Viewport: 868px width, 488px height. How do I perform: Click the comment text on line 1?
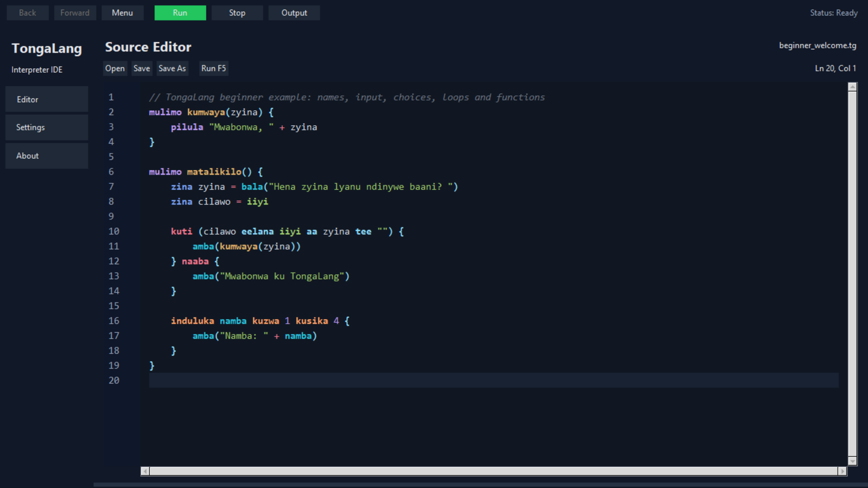tap(347, 97)
